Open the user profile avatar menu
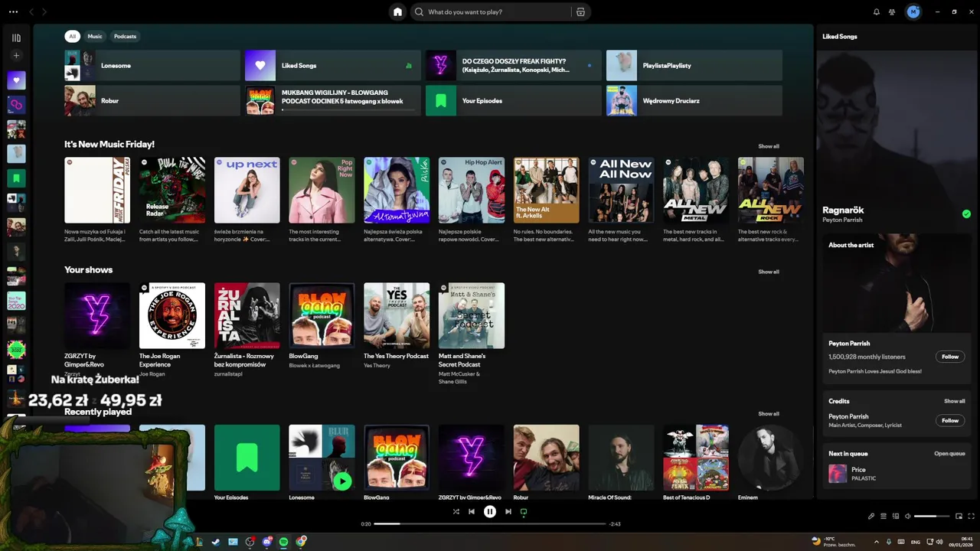Screen dimensions: 980x551 (913, 11)
